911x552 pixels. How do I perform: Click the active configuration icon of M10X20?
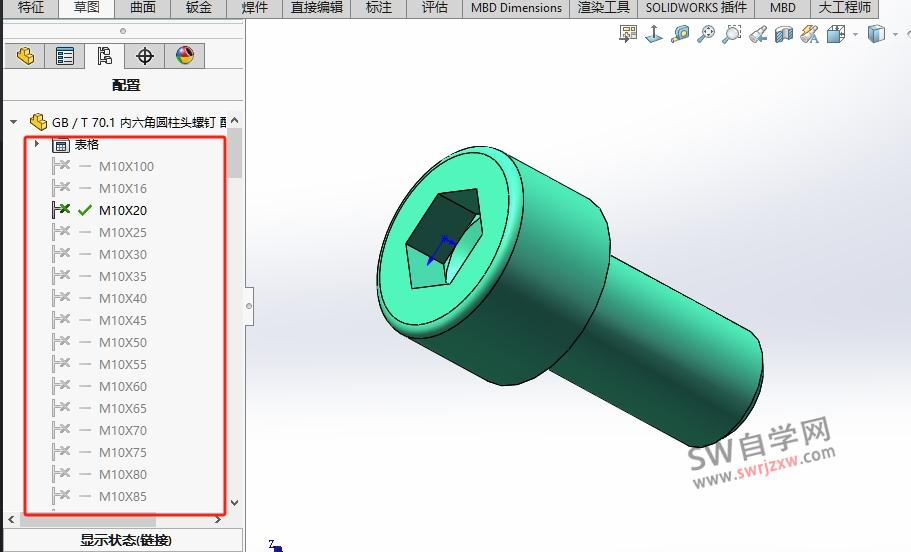pyautogui.click(x=61, y=210)
